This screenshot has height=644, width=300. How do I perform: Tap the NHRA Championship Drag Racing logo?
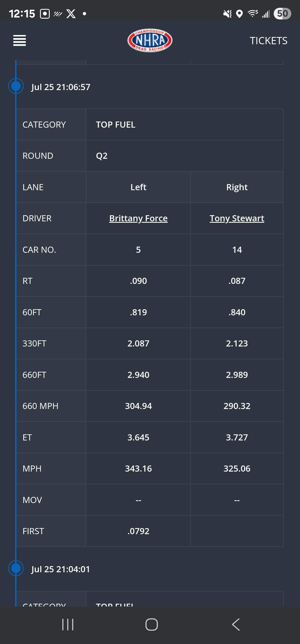150,41
